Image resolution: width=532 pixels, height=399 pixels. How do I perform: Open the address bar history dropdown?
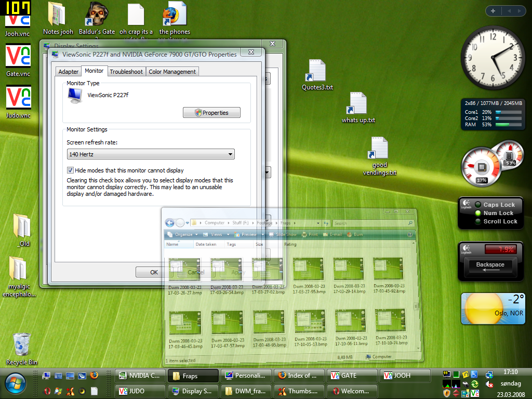click(318, 223)
